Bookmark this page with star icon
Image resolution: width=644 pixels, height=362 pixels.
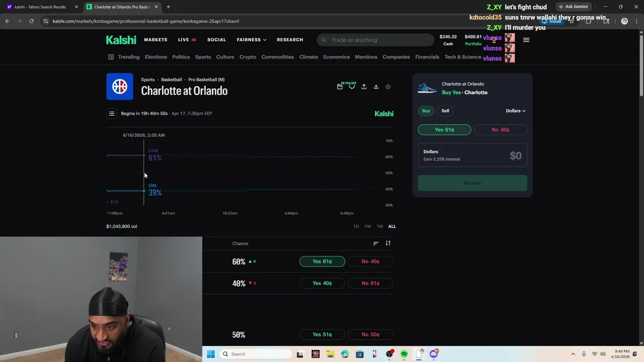tap(571, 21)
